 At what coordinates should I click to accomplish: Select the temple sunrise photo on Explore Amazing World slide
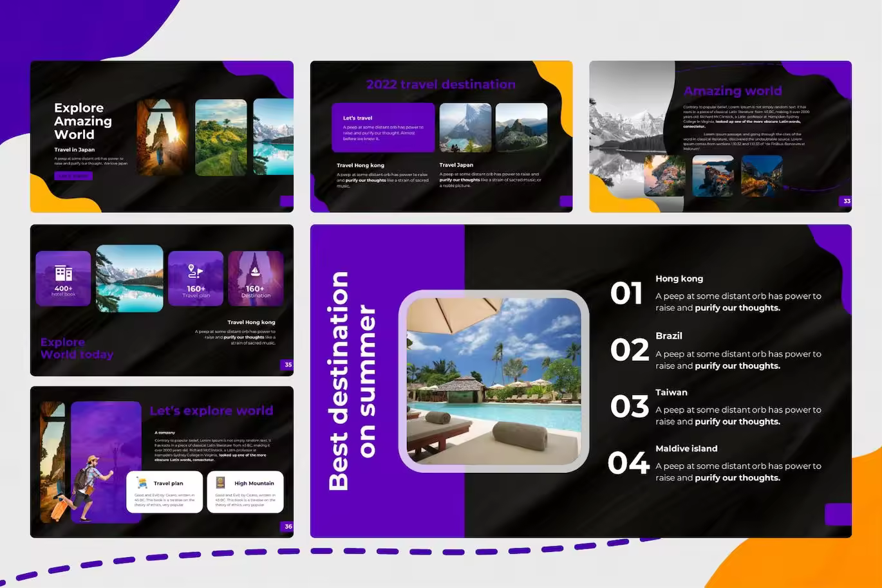tap(162, 137)
